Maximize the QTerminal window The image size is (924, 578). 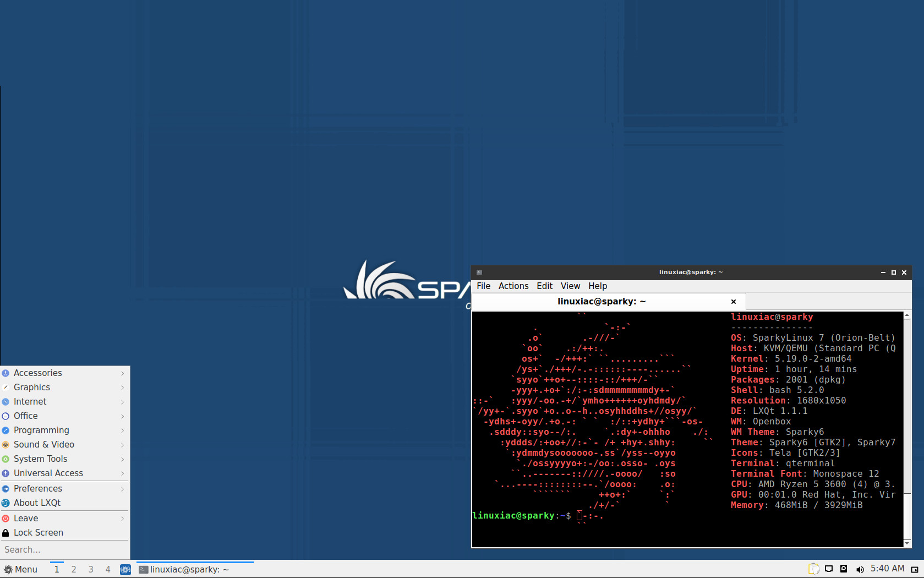click(x=894, y=272)
